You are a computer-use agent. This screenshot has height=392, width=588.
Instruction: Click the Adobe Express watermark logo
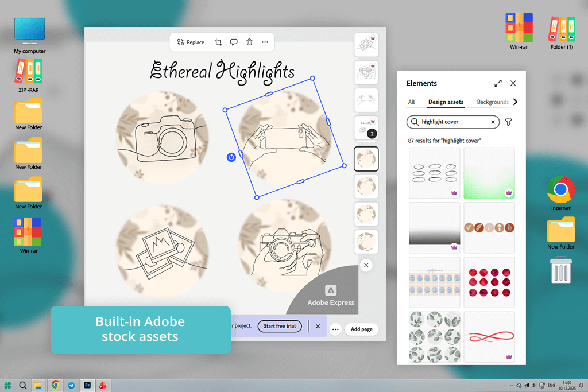330,296
